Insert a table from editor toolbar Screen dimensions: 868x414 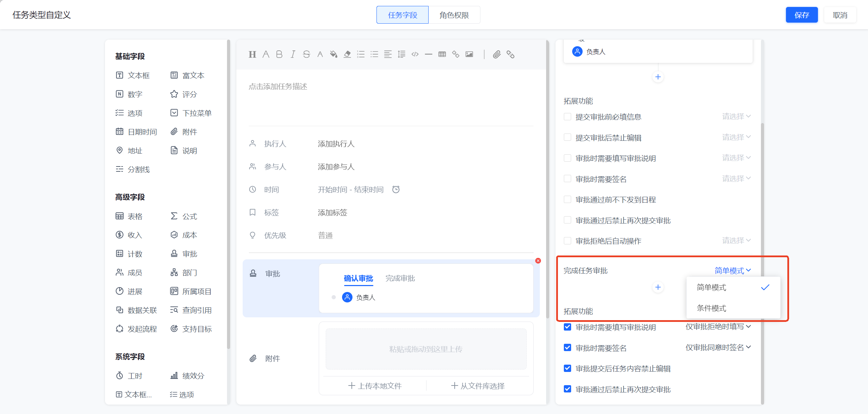coord(442,54)
